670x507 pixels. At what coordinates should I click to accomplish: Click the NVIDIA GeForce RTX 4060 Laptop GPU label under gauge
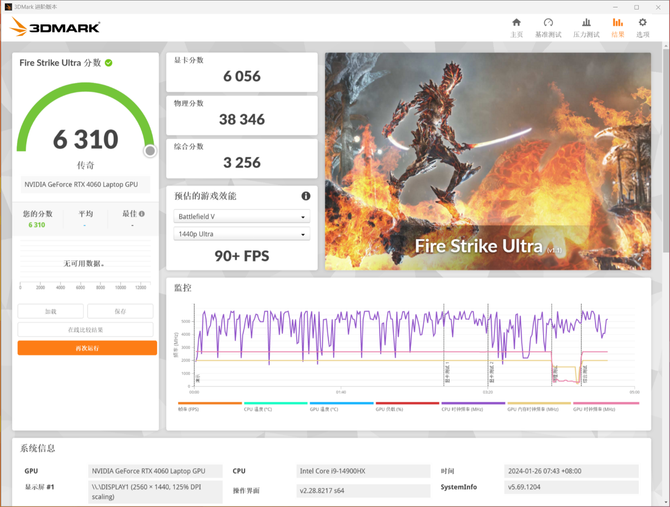[x=85, y=185]
